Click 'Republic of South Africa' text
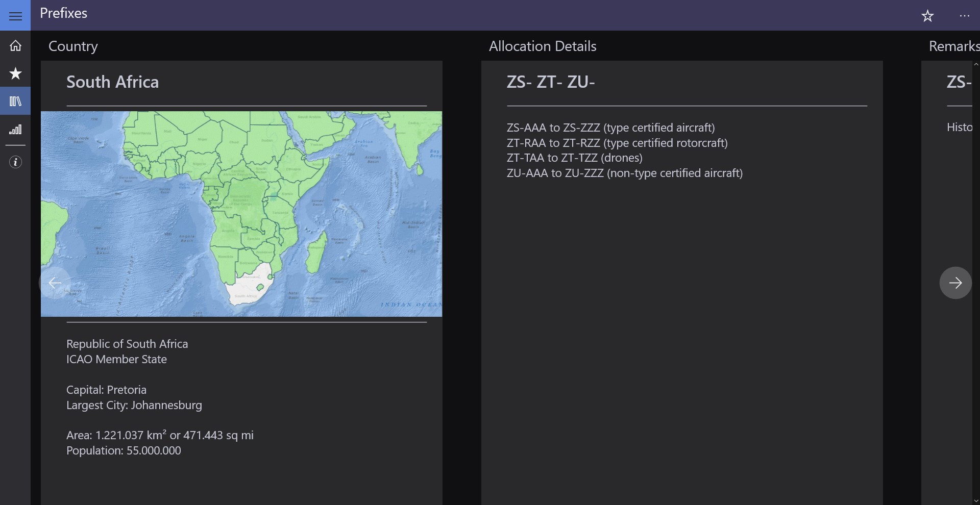This screenshot has width=980, height=505. click(127, 344)
